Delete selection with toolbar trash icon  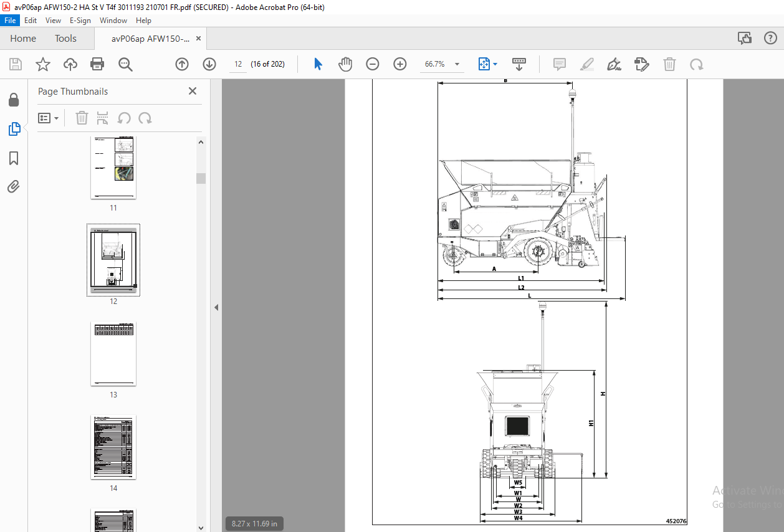click(669, 64)
